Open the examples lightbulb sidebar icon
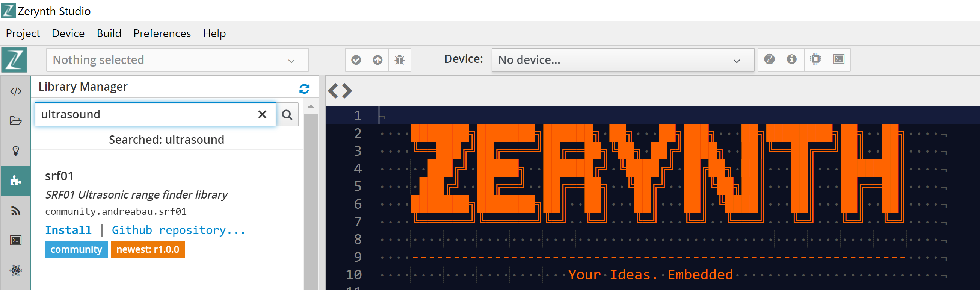Viewport: 980px width, 290px height. [x=16, y=151]
